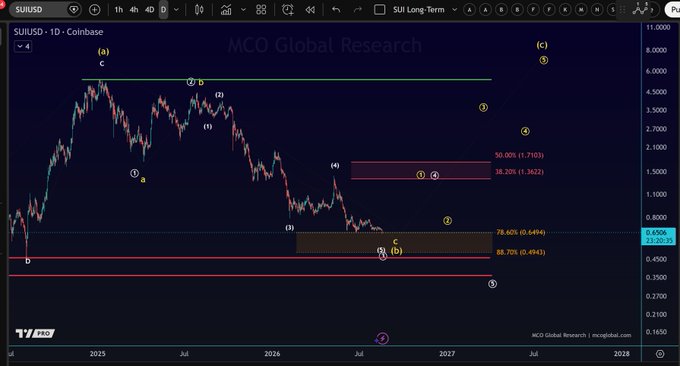This screenshot has height=366, width=680.
Task: Click the 88.70% (0.4943) Fibonacci label
Action: pyautogui.click(x=520, y=252)
